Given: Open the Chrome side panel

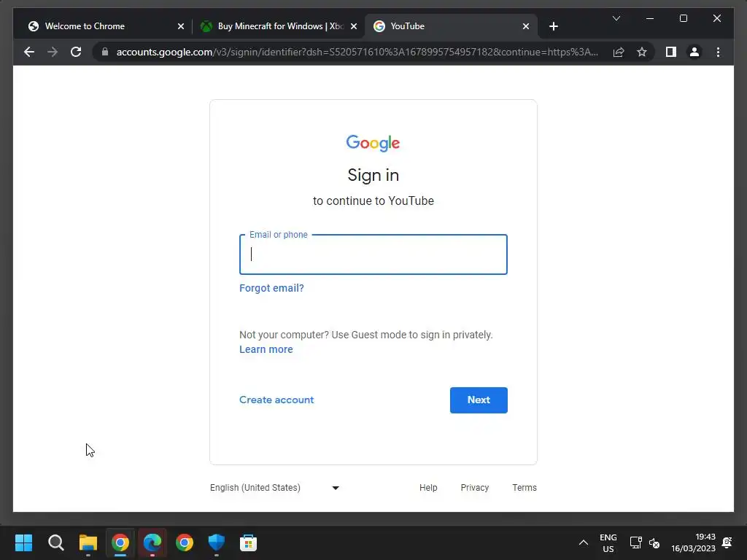Looking at the screenshot, I should 671,52.
